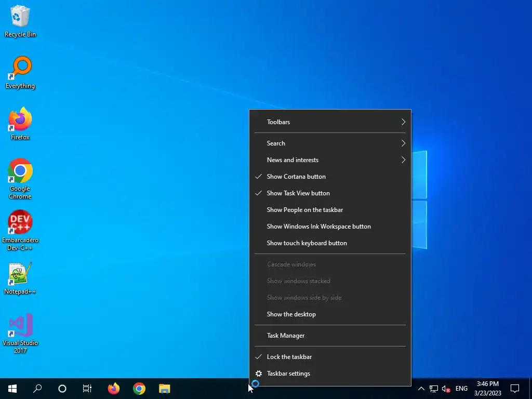Choose Show the desktop menu entry

coord(330,314)
